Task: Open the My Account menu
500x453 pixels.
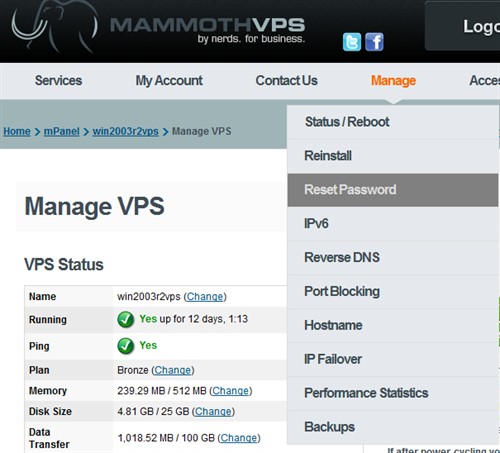Action: point(169,81)
